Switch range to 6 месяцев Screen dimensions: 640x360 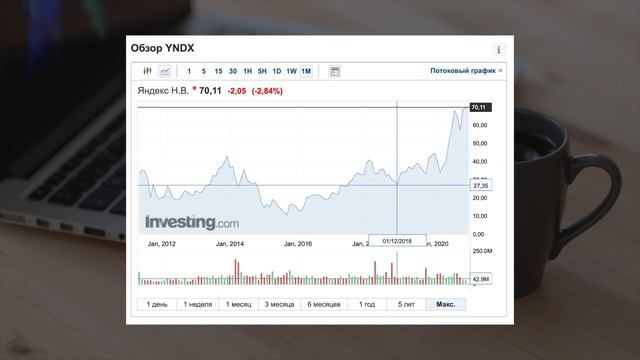tap(324, 304)
